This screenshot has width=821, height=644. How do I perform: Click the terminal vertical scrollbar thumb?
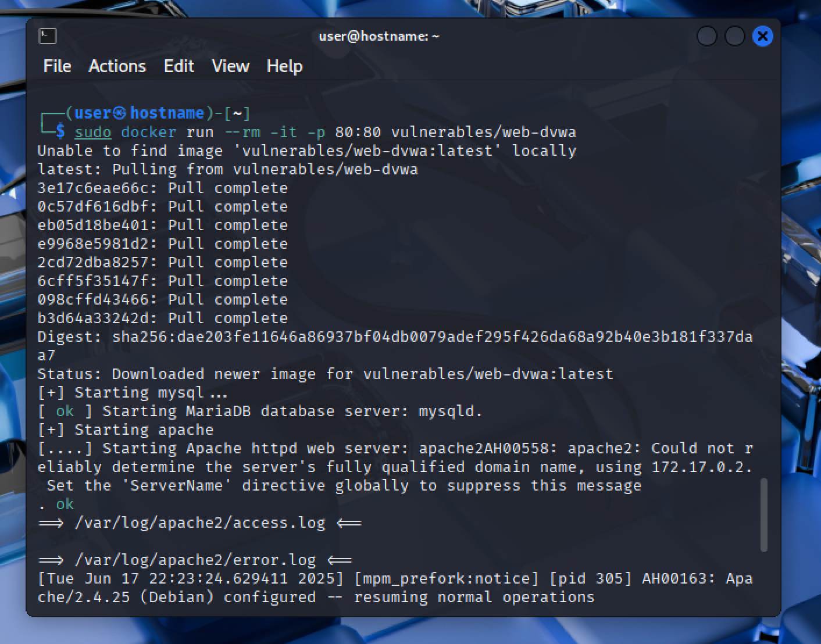(763, 515)
